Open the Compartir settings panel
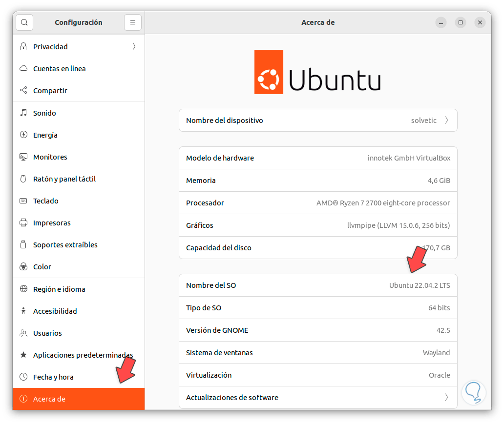Screen dimensions: 504x424 click(x=79, y=91)
